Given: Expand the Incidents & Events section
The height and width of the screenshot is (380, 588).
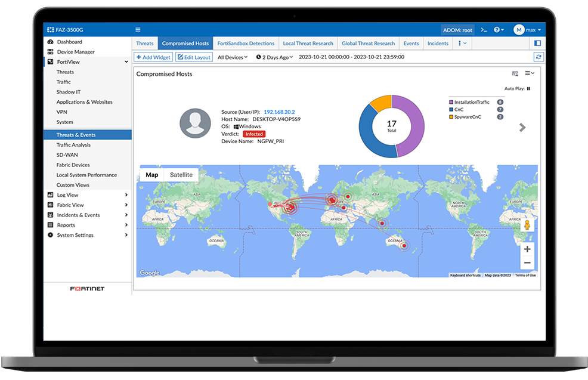Looking at the screenshot, I should click(126, 215).
